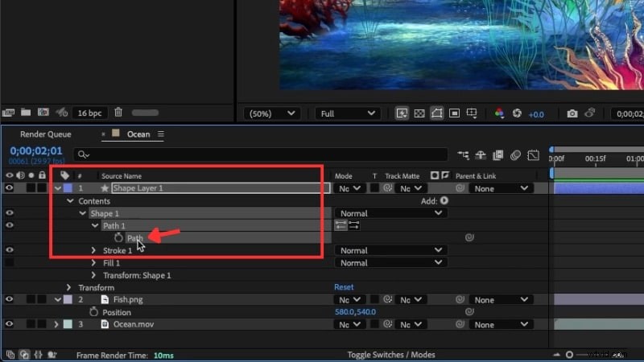Click Position value 580.0,540.0
644x362 pixels.
[355, 312]
